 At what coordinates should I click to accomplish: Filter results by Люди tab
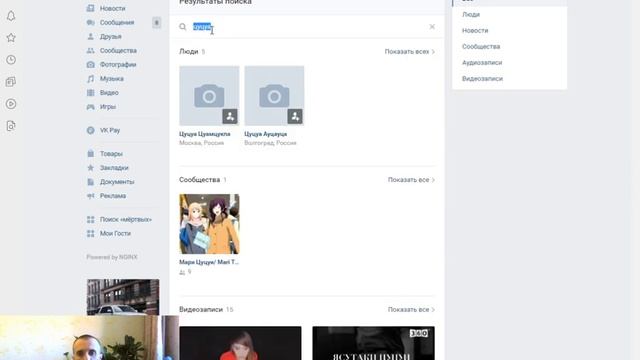471,14
